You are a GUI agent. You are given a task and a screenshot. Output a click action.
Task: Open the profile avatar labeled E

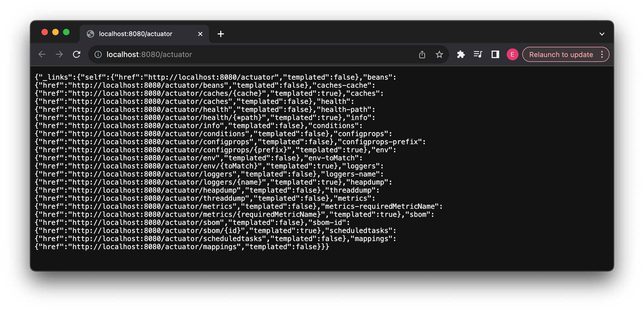512,54
